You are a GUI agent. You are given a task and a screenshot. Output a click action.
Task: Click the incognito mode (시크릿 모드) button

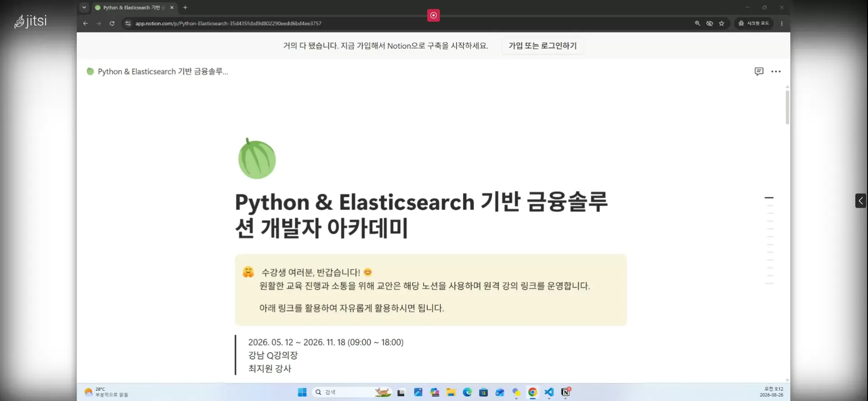[x=754, y=23]
